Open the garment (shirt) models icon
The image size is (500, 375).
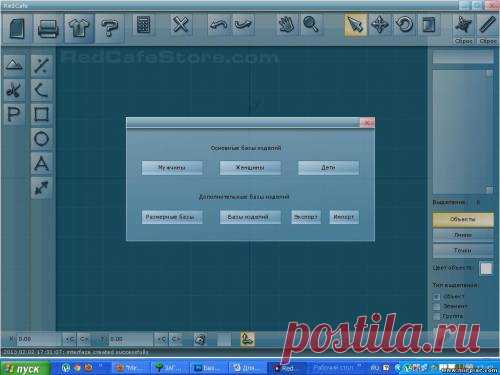[79, 28]
